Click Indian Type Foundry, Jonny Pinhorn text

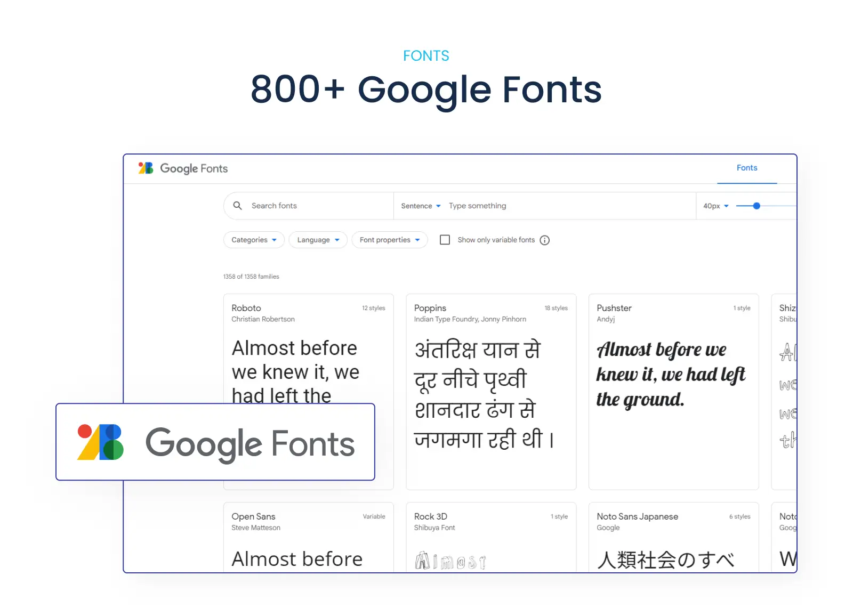[470, 319]
